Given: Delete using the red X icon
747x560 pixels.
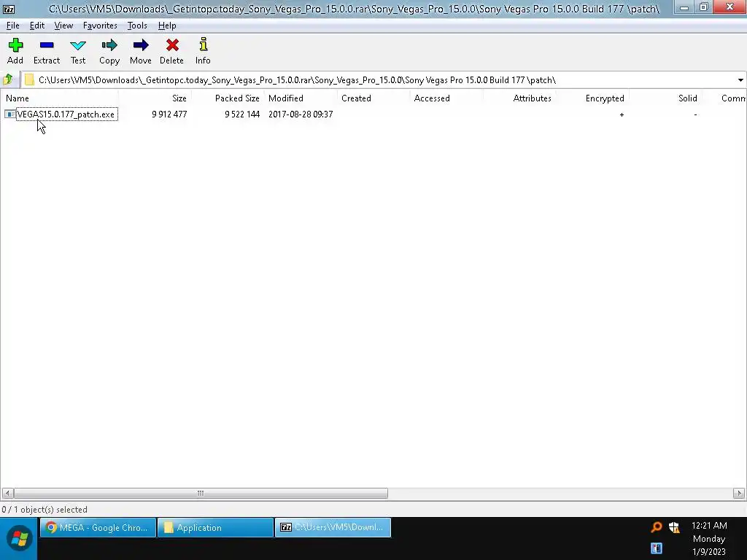Looking at the screenshot, I should pyautogui.click(x=172, y=45).
